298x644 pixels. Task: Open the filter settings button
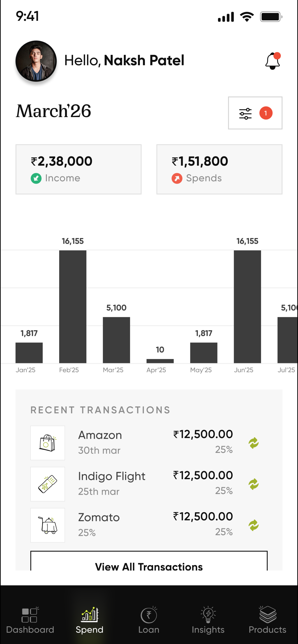click(x=255, y=113)
